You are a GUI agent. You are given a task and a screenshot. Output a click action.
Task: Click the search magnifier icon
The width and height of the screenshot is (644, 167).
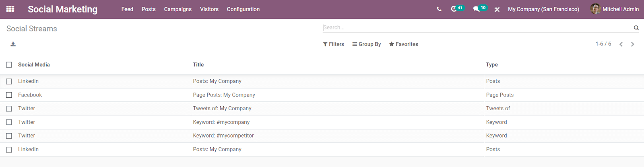636,28
